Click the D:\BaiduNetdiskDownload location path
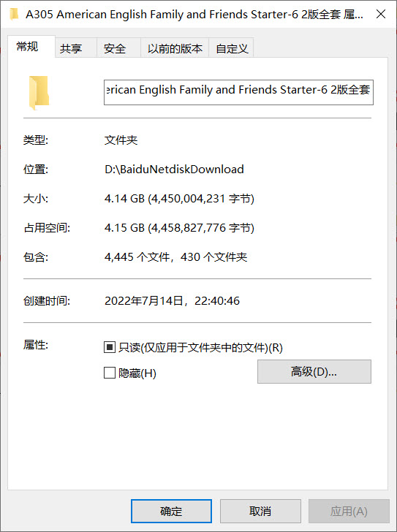 [174, 169]
